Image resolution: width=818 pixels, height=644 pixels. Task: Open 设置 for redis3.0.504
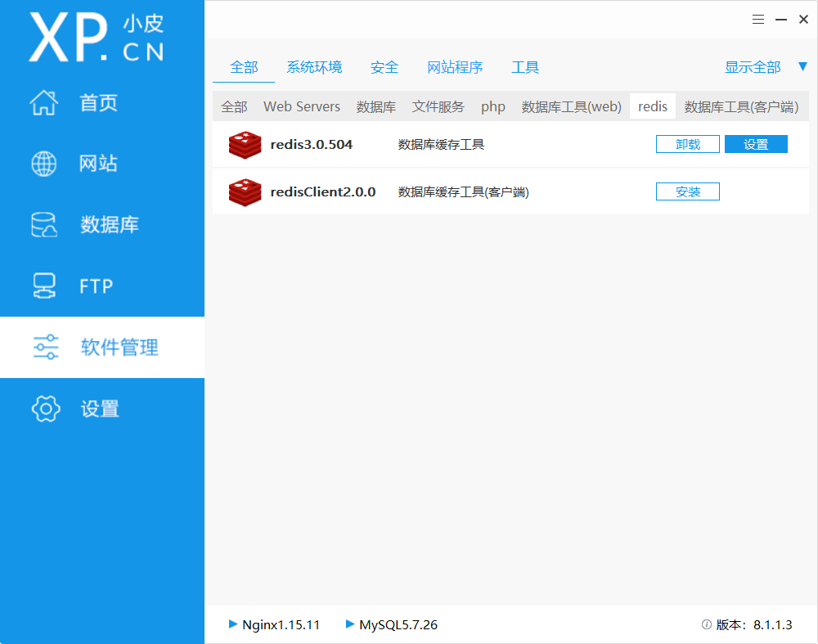coord(756,144)
